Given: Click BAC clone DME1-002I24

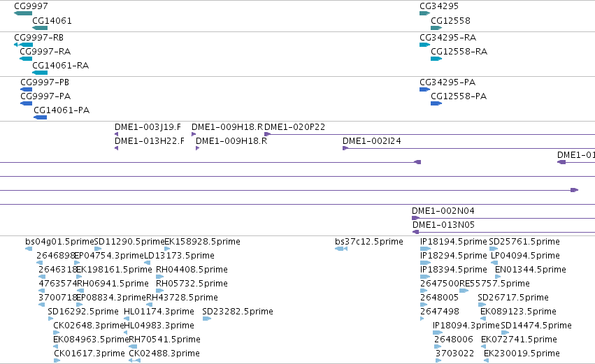Looking at the screenshot, I should (x=371, y=141).
